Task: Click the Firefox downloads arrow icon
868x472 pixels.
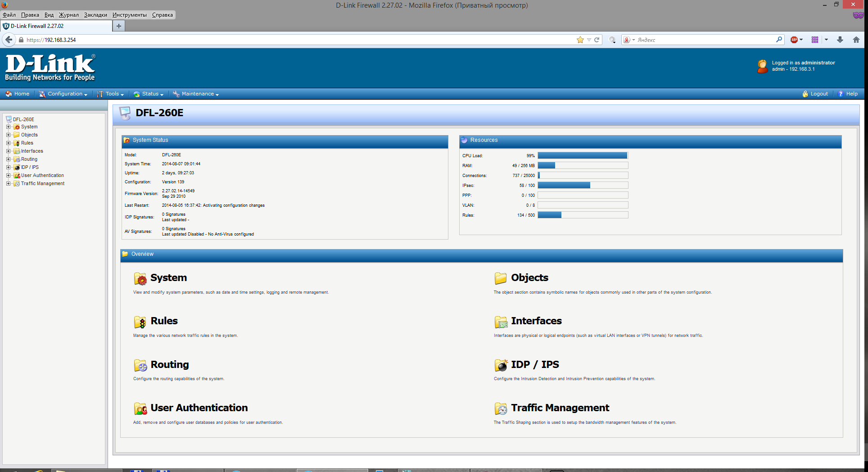Action: pos(840,40)
